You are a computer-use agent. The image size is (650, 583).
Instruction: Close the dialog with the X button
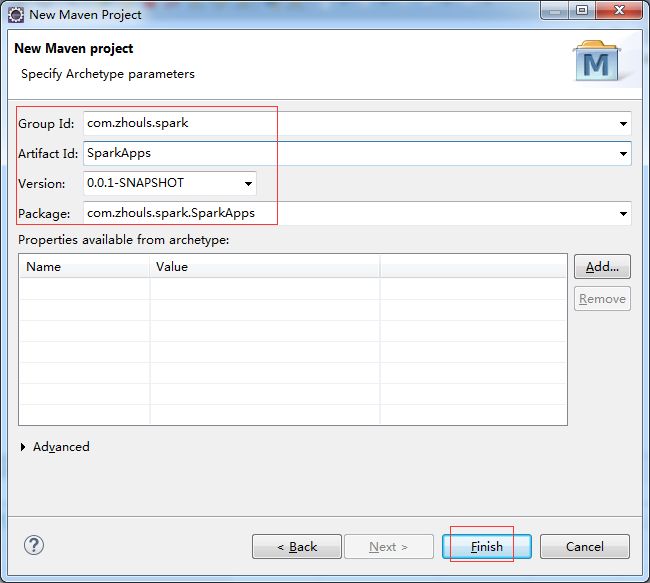click(x=619, y=10)
